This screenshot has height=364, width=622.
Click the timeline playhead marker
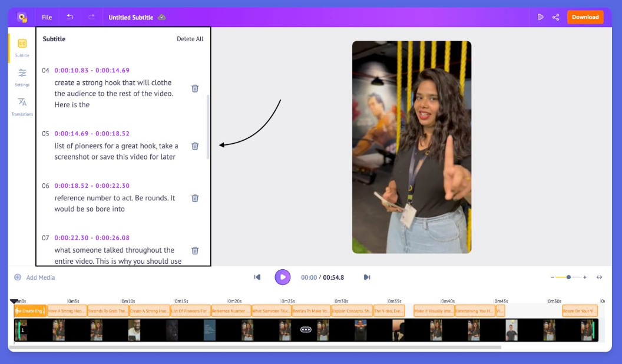pos(14,302)
